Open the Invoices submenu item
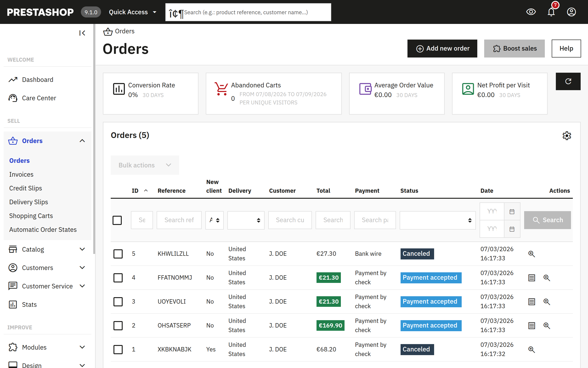This screenshot has height=368, width=588. (21, 174)
